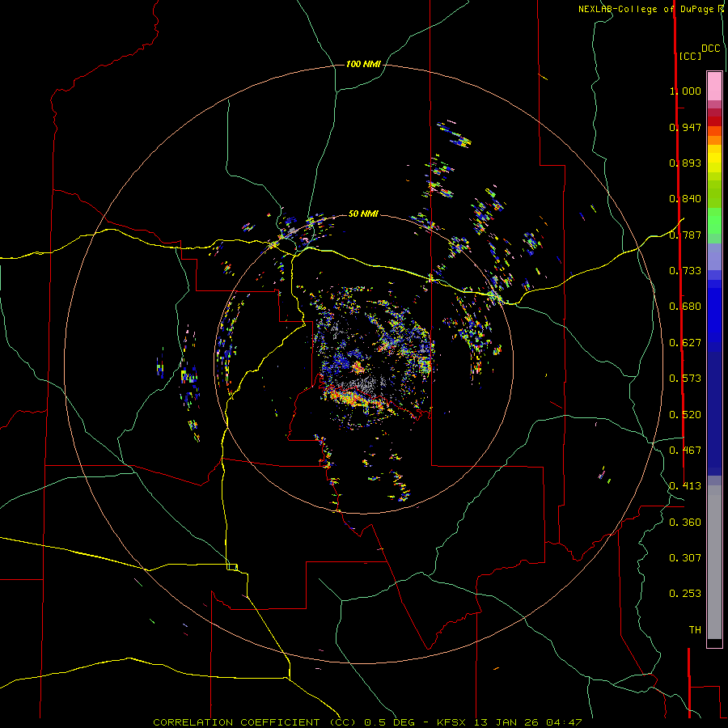Click the 1.000 legend value
Screen dimensions: 728x728
point(685,91)
